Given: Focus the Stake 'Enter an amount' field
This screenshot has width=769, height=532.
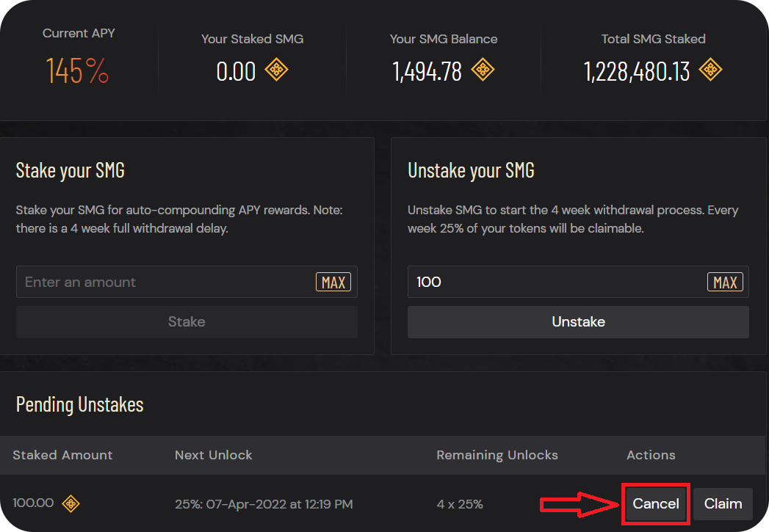Looking at the screenshot, I should click(187, 282).
